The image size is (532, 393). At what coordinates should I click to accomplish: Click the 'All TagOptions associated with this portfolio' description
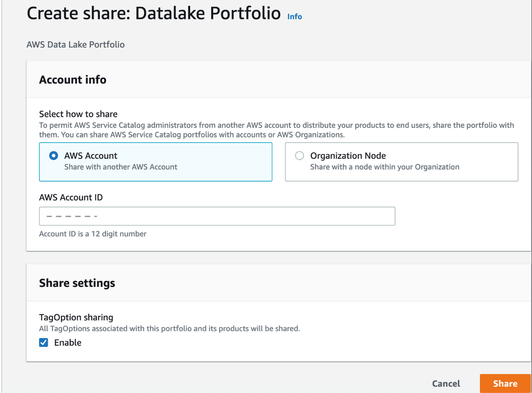(170, 328)
